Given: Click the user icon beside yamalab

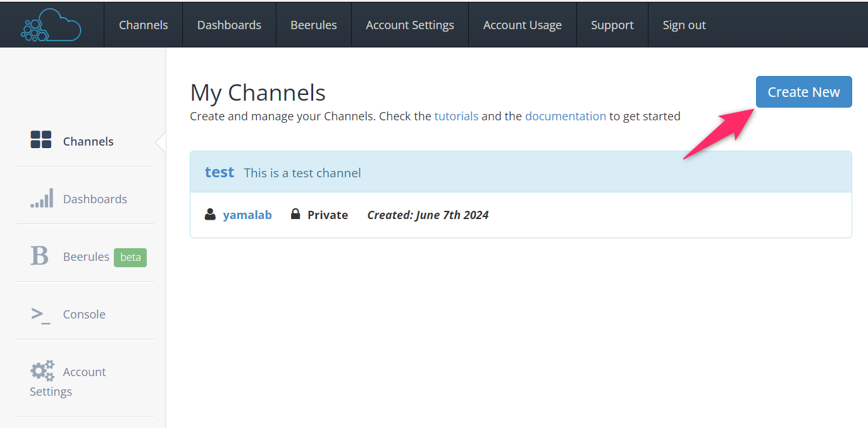Looking at the screenshot, I should 210,215.
